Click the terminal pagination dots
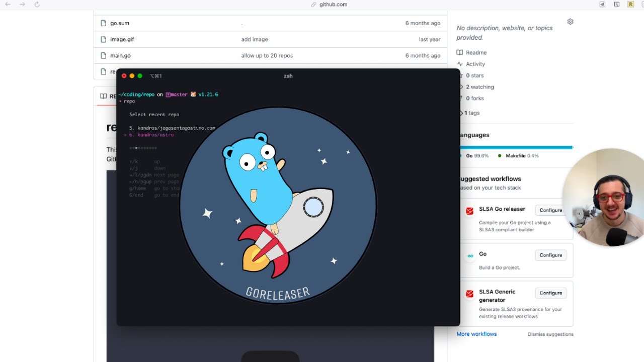Viewport: 644px width, 362px height. click(x=143, y=148)
